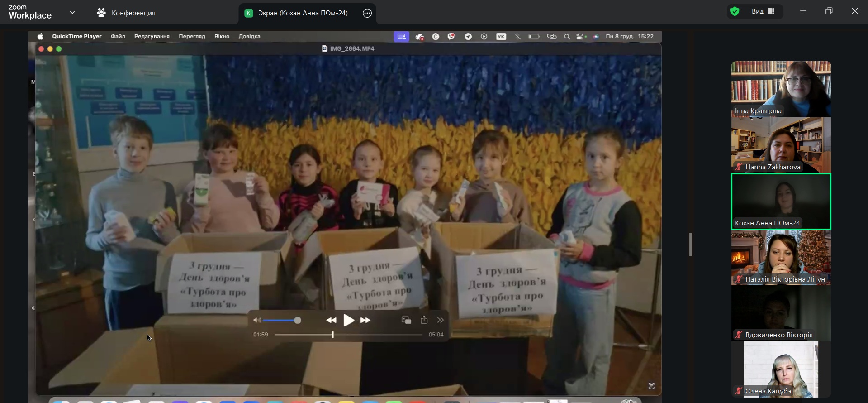868x403 pixels.
Task: Open screen share more options ellipsis
Action: (367, 13)
